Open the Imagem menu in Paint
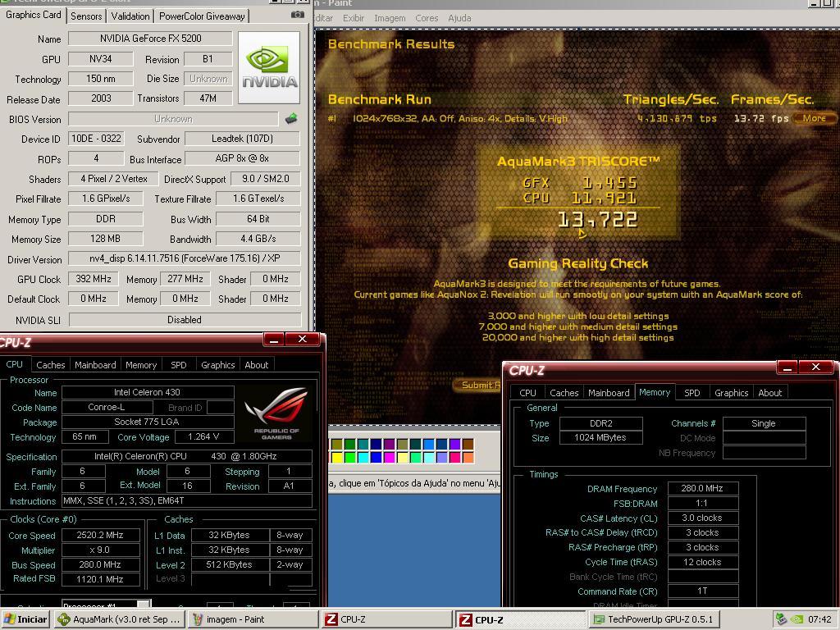 pos(390,18)
